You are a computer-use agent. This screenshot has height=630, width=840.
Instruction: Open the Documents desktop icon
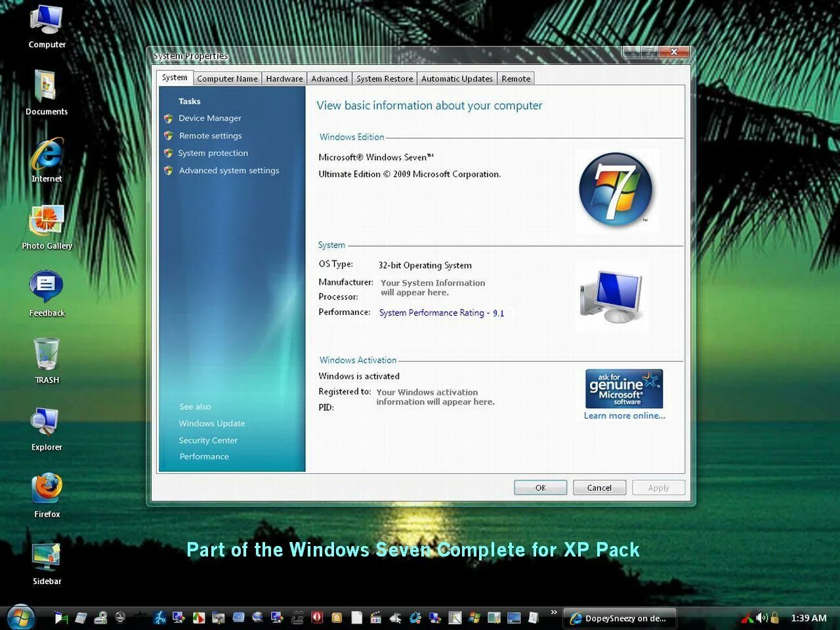click(x=47, y=93)
